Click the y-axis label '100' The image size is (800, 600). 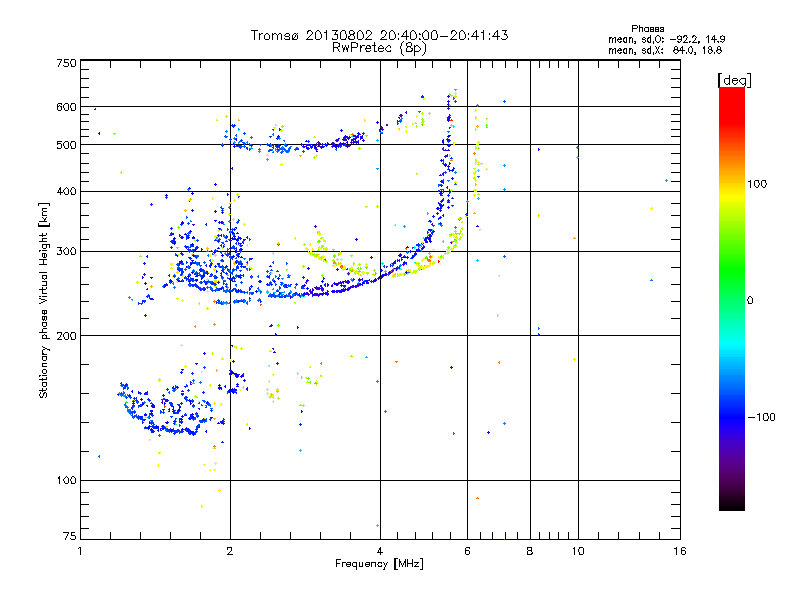click(66, 480)
